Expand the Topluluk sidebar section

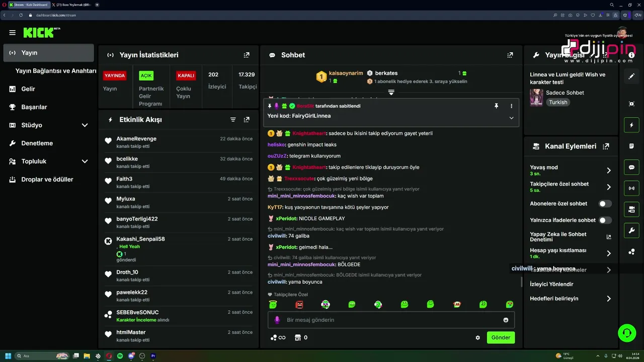click(85, 161)
